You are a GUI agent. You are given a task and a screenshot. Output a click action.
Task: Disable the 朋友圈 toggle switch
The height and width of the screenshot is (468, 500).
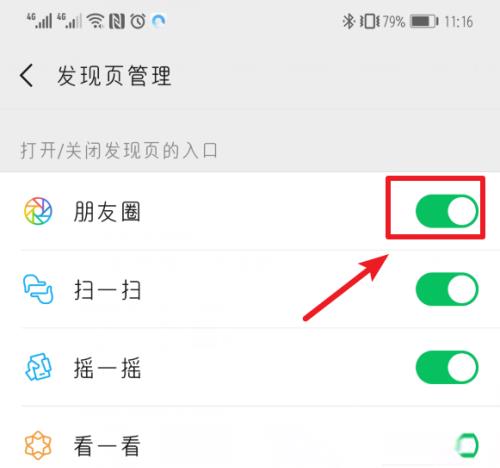click(x=447, y=211)
